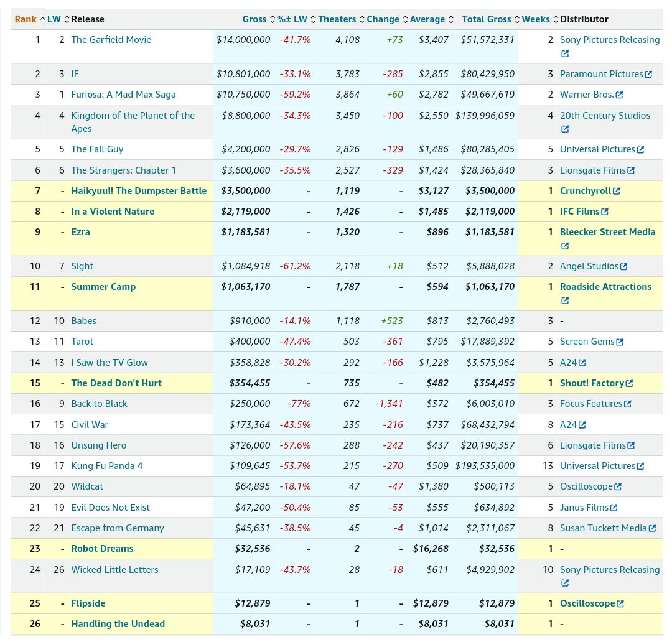Open The Garfield Movie release page

[111, 40]
